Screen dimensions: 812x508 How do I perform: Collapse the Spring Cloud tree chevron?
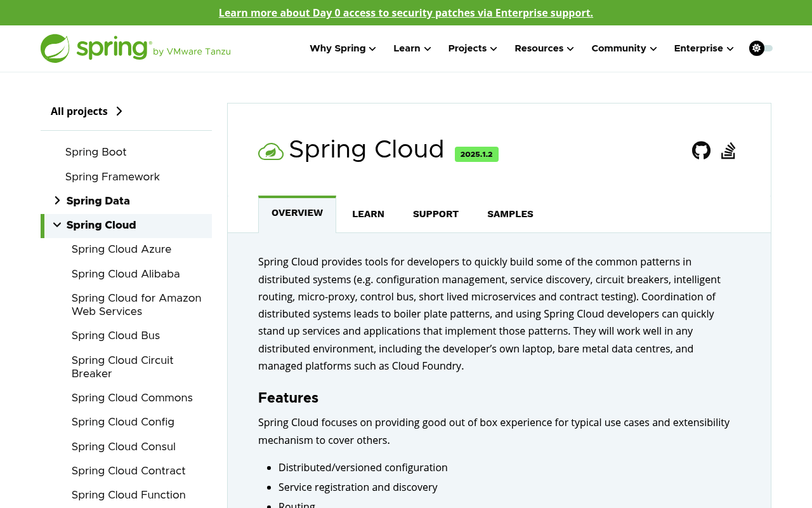pyautogui.click(x=57, y=225)
